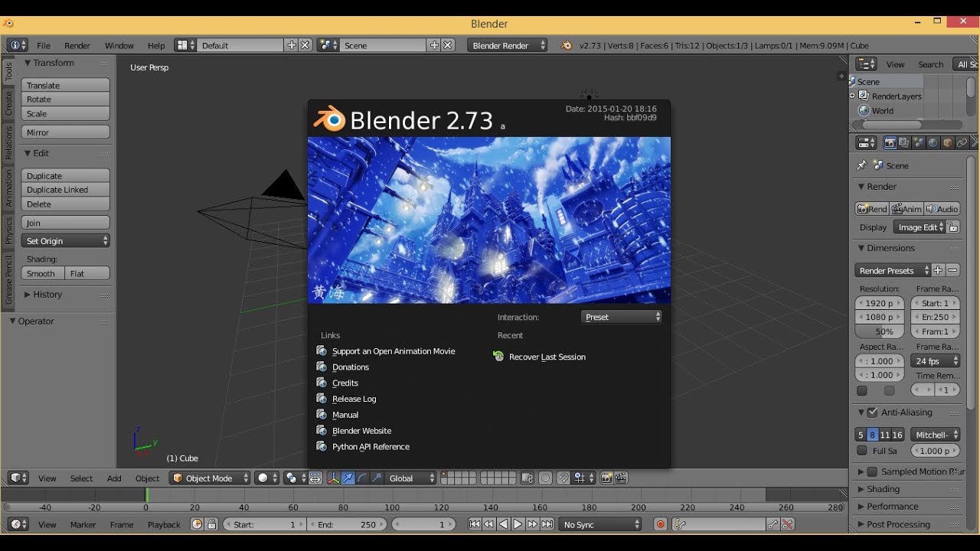Screen dimensions: 980x551
Task: Open the World properties tab icon
Action: coord(933,143)
